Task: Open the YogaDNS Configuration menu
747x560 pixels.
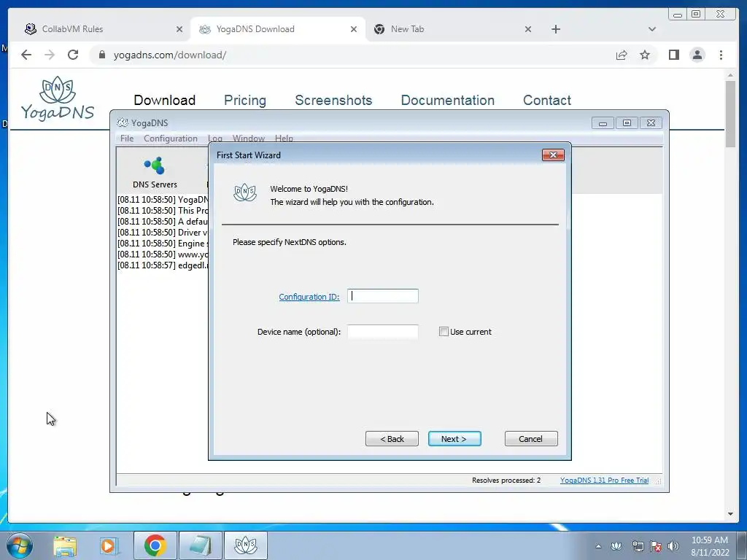Action: (x=171, y=138)
